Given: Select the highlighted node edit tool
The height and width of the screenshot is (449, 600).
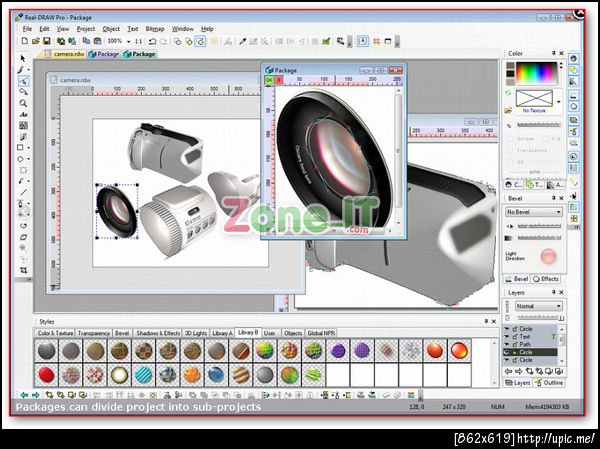Looking at the screenshot, I should tap(23, 81).
